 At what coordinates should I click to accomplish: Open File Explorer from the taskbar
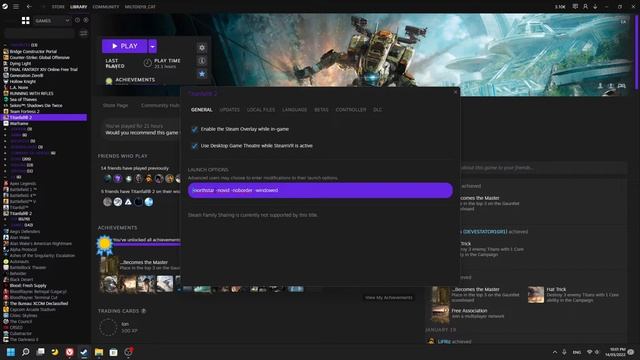[99, 352]
